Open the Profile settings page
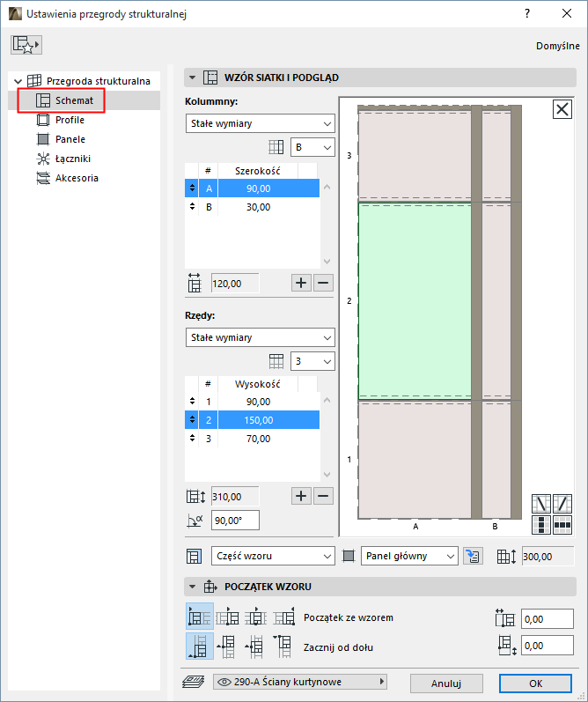 [70, 120]
